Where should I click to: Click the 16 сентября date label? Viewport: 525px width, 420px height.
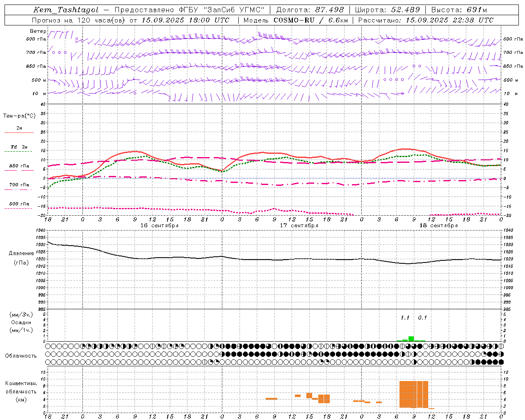(x=160, y=226)
